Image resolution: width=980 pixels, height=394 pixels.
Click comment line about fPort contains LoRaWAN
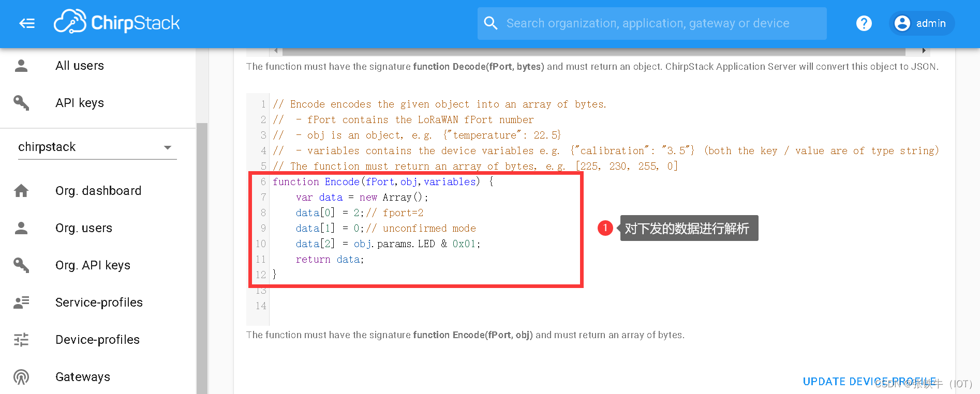pos(404,119)
